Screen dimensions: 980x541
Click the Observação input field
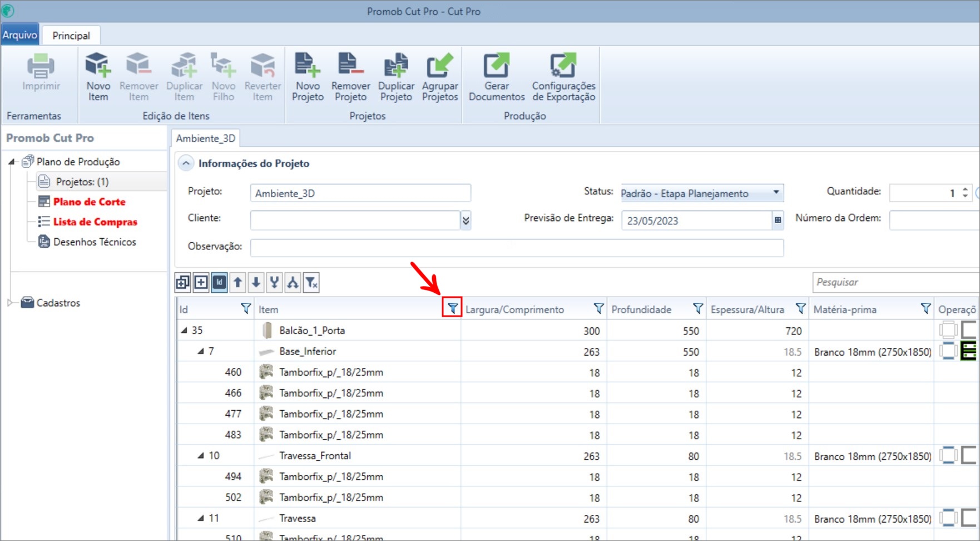click(517, 247)
